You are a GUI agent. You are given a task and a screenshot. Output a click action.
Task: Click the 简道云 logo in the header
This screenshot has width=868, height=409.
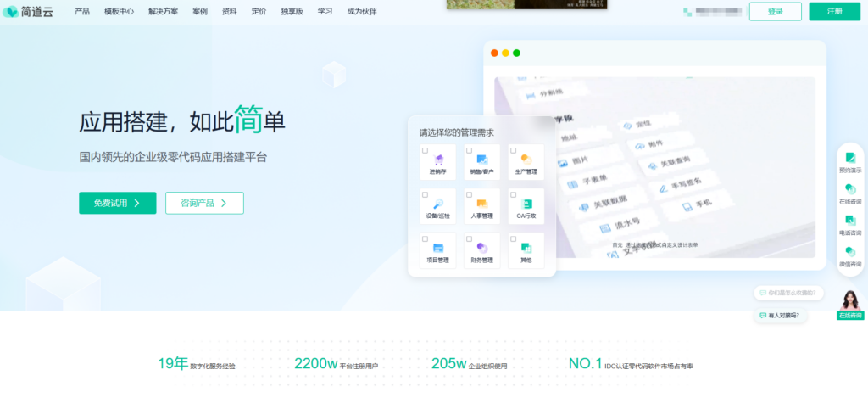click(x=29, y=12)
